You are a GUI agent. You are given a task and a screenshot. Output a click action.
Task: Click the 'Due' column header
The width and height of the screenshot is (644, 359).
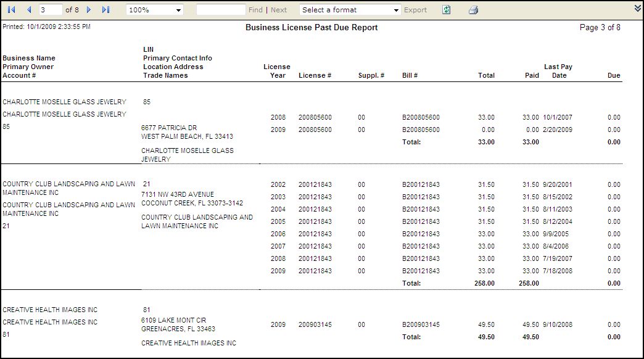(x=613, y=75)
